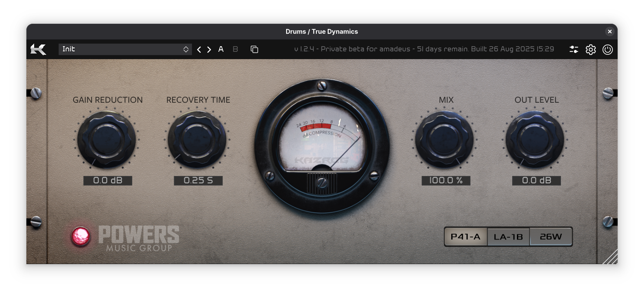
Task: Open the parameter sliders panel icon
Action: [574, 50]
